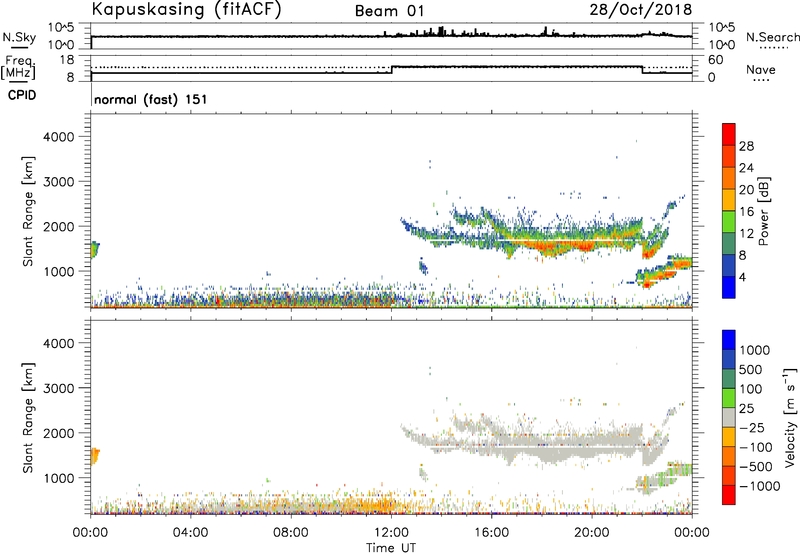Click the date "28/Oct/2018"

(641, 10)
